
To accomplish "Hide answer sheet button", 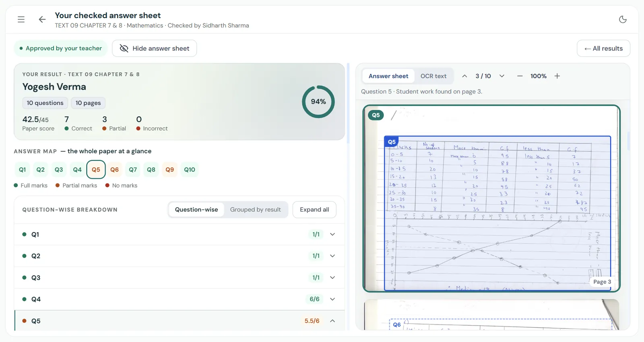I will pos(155,48).
